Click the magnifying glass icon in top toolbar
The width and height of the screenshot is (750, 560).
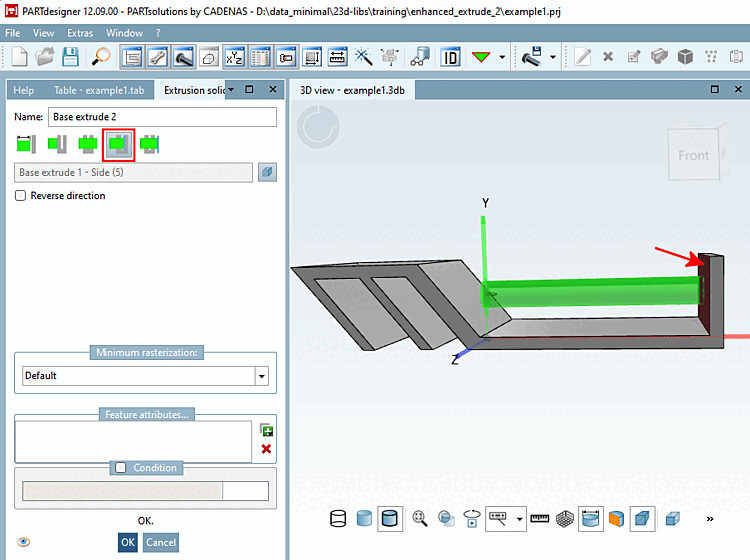(x=101, y=57)
